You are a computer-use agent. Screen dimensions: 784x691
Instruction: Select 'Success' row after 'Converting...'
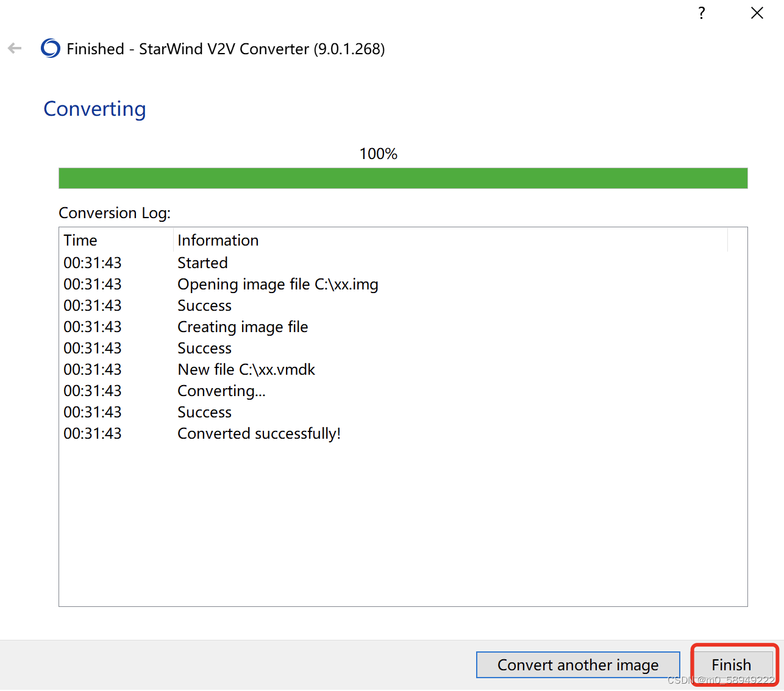(x=403, y=412)
